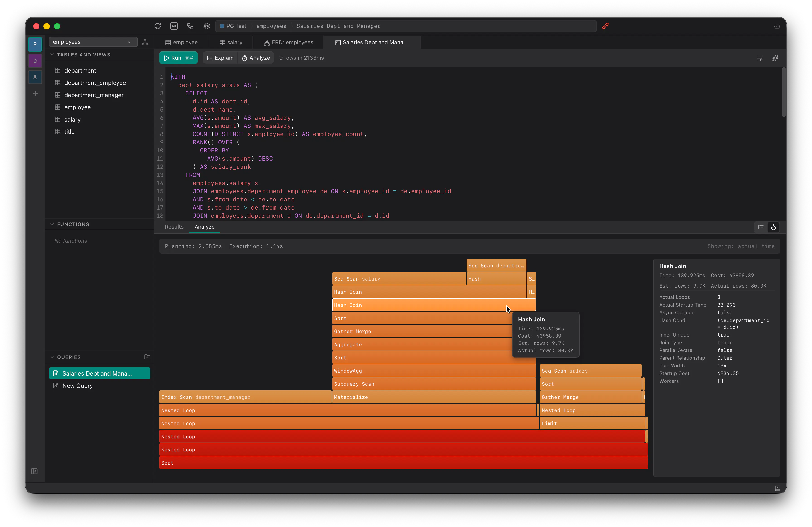
Task: Click the Showing: actual time label
Action: (741, 246)
